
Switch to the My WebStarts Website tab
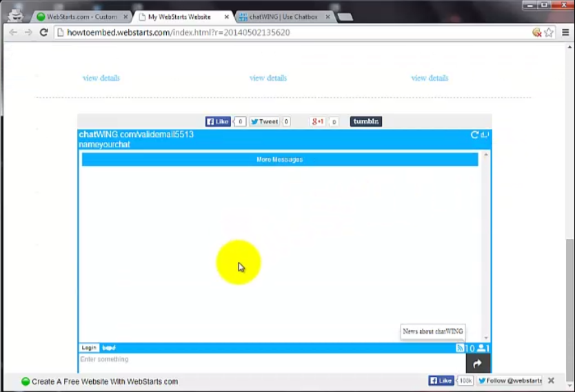coord(180,17)
